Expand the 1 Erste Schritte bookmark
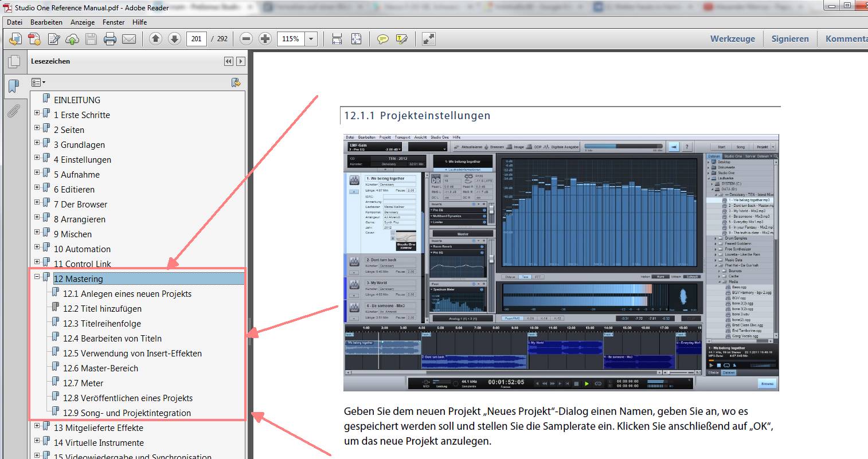This screenshot has width=868, height=459. click(x=37, y=113)
